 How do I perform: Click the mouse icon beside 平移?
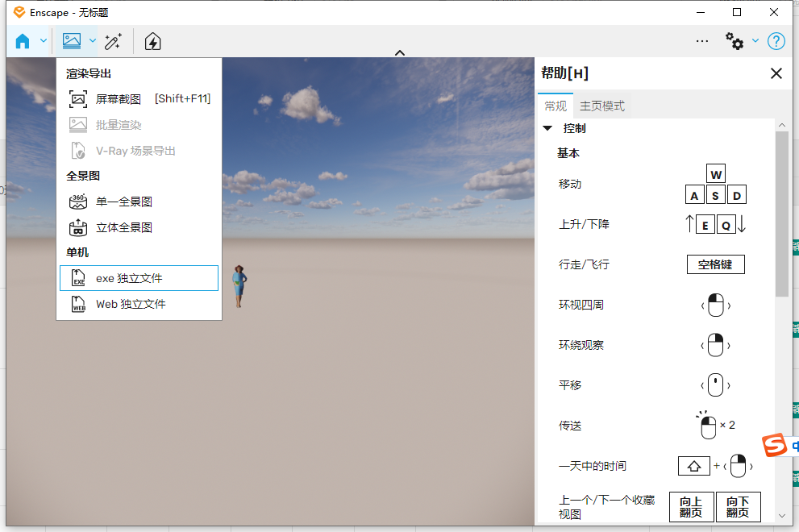click(716, 385)
